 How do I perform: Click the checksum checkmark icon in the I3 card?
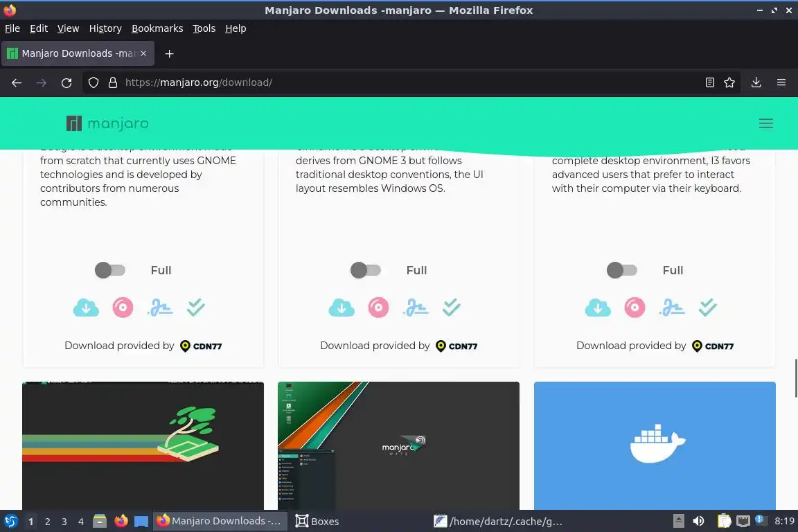point(708,308)
